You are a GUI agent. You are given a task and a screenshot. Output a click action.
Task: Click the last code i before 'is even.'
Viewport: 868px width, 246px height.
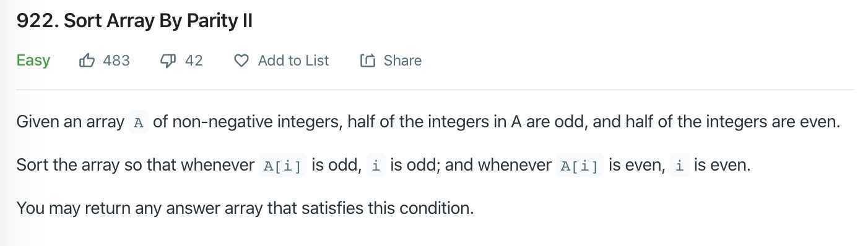(x=680, y=166)
